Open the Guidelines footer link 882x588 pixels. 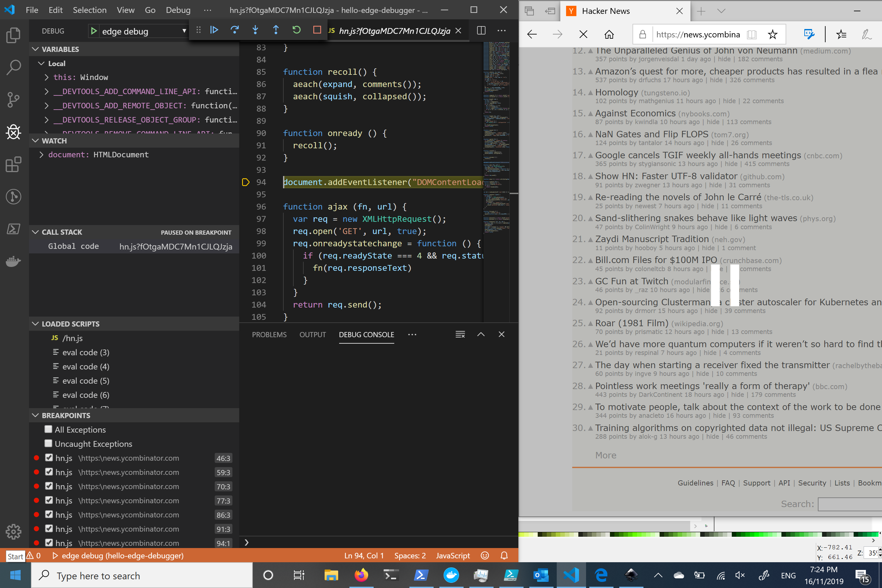695,483
